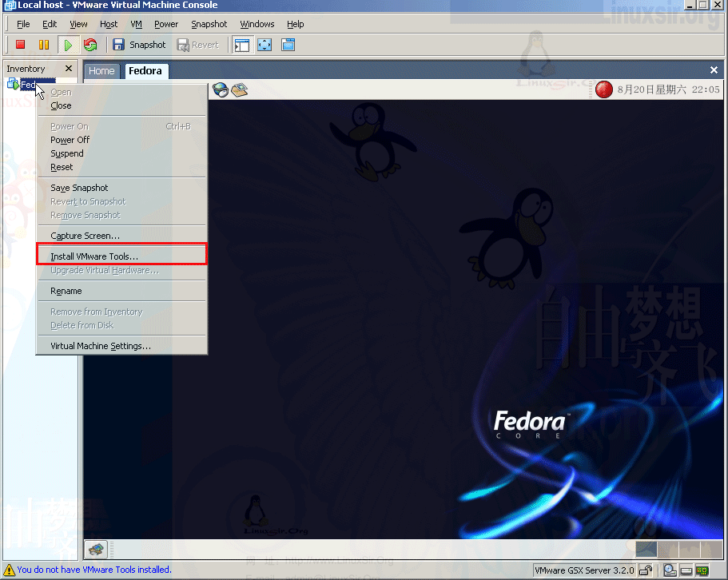This screenshot has height=580, width=728.
Task: Click the VMware GSX Server 3.2.0 status text
Action: (x=584, y=570)
